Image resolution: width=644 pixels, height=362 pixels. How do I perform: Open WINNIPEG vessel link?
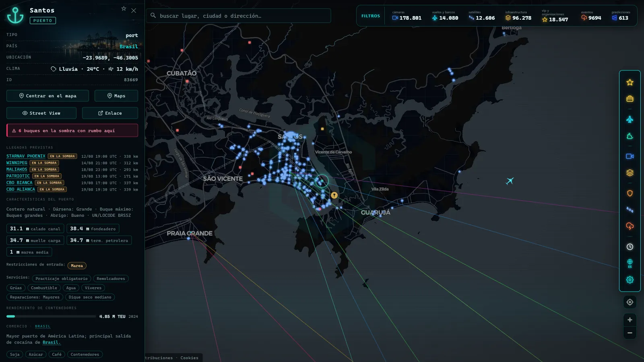17,163
